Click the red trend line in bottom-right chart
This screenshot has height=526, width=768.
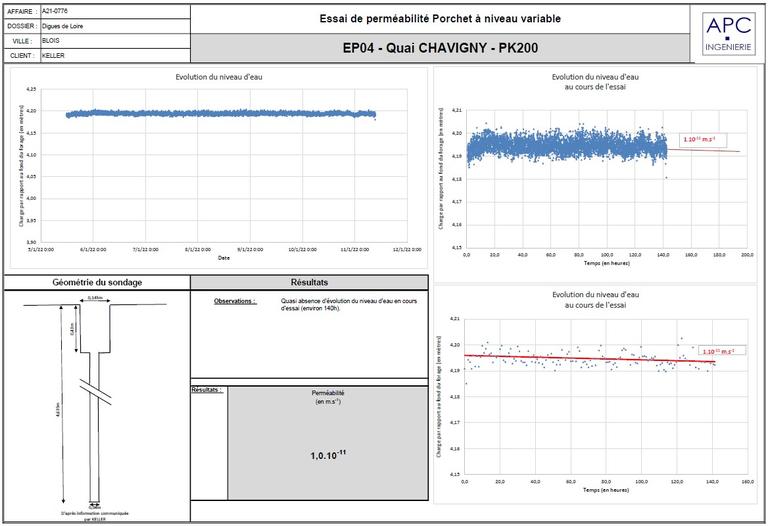[590, 359]
